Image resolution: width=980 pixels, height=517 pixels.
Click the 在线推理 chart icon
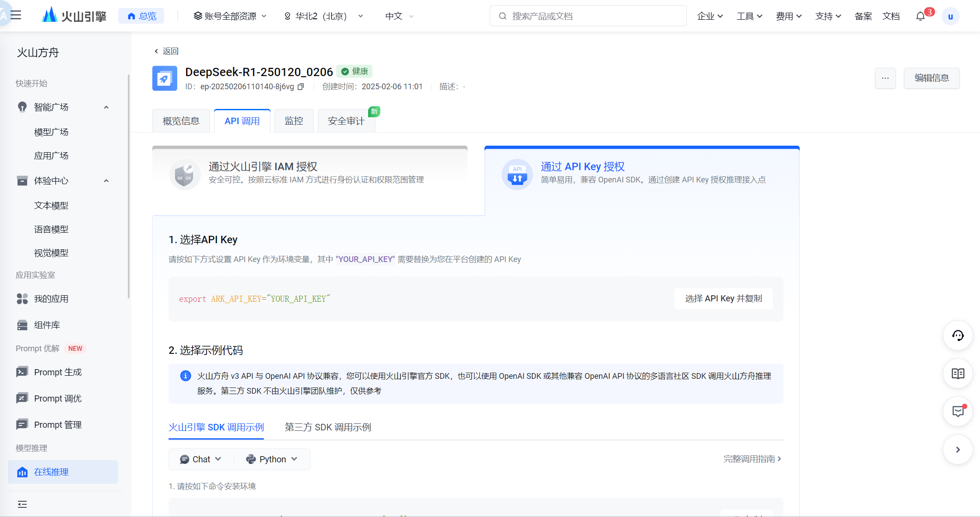pos(22,472)
